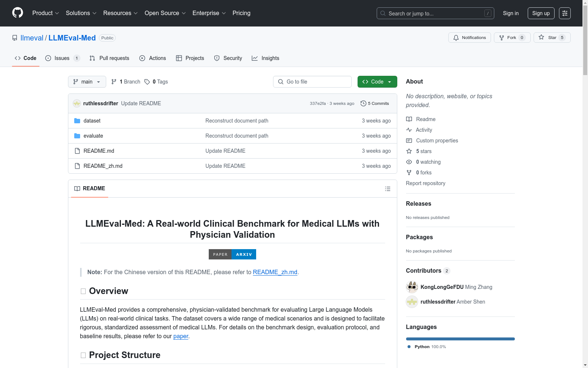Open the Contributors heading link
This screenshot has height=368, width=588.
tap(428, 271)
